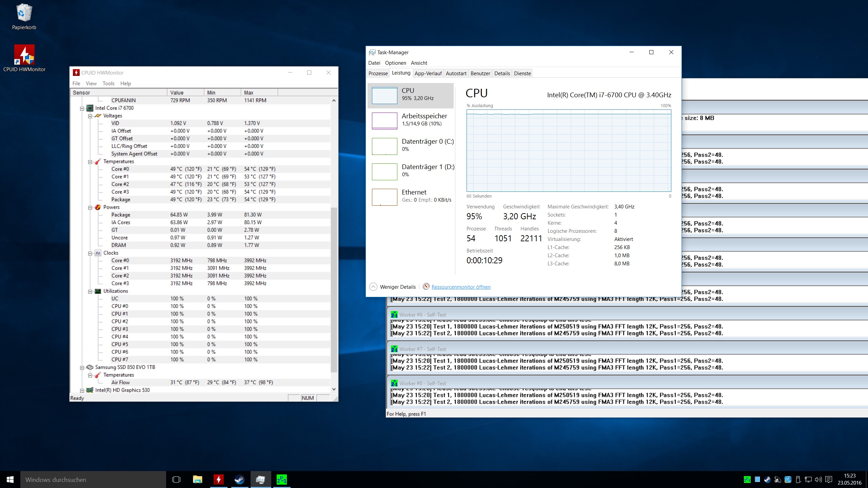The image size is (868, 488).
Task: Click the volume icon in system tray
Action: [818, 480]
